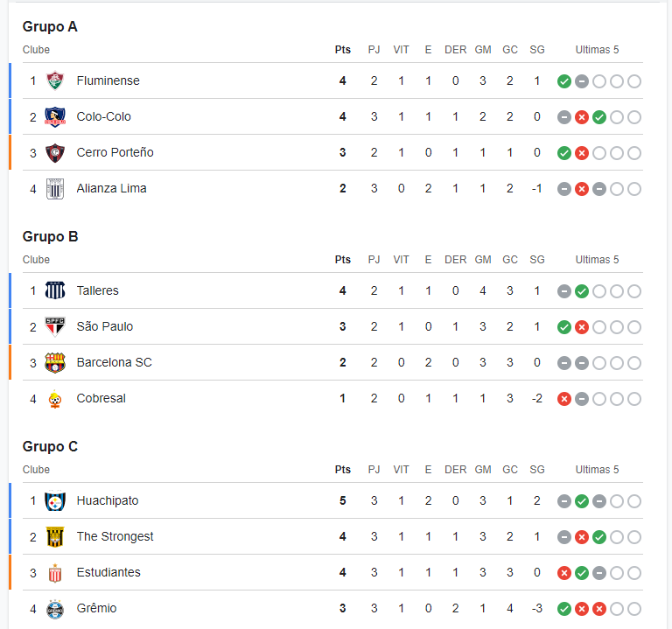Image resolution: width=672 pixels, height=629 pixels.
Task: Click Fluminense's green win result indicator
Action: point(564,81)
